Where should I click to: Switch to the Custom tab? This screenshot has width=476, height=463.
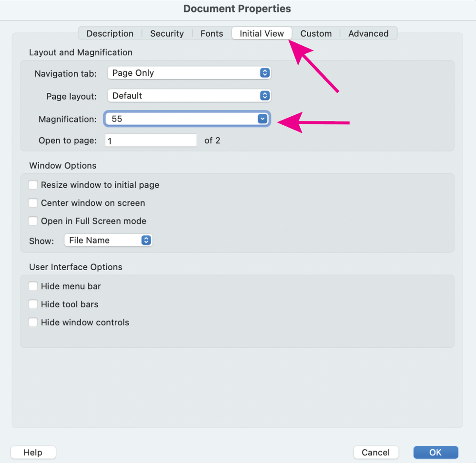pyautogui.click(x=316, y=33)
